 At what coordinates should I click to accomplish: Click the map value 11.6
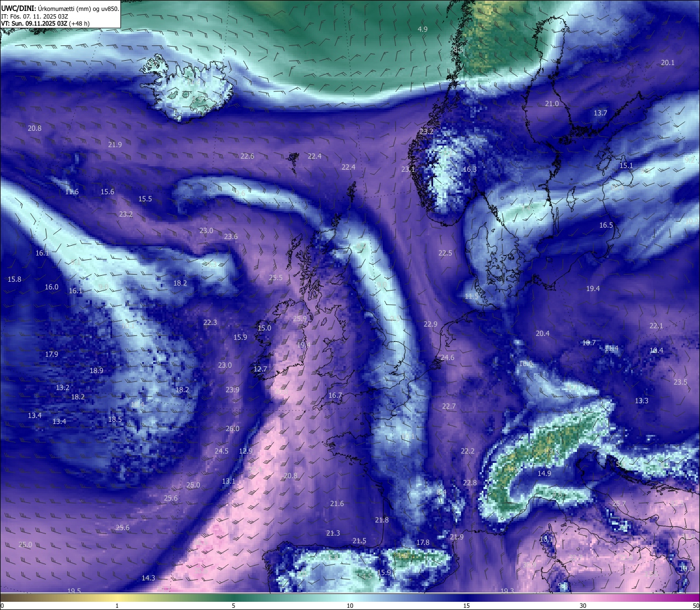[x=72, y=192]
